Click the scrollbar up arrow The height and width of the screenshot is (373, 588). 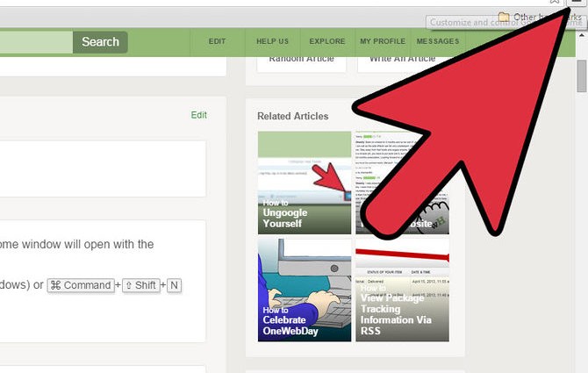pyautogui.click(x=581, y=34)
